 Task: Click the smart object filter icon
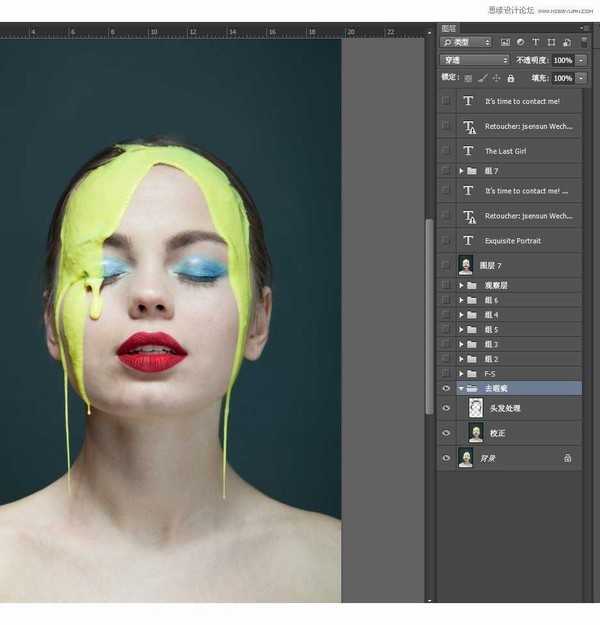(x=565, y=43)
